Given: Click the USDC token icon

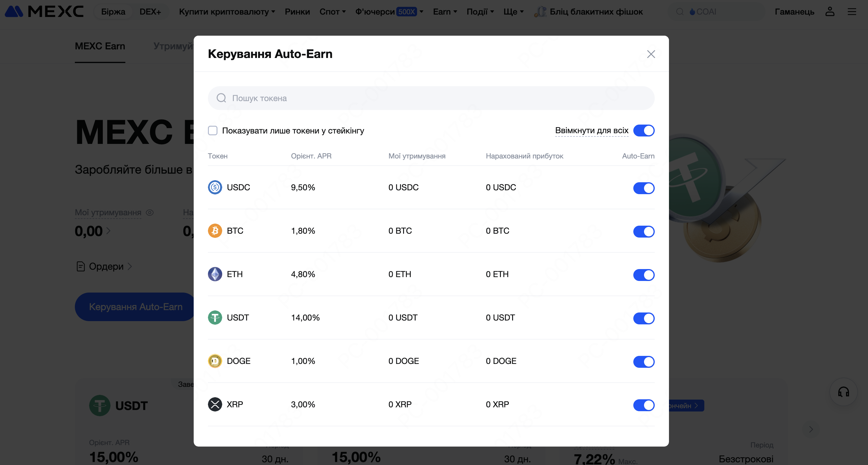Looking at the screenshot, I should (215, 188).
